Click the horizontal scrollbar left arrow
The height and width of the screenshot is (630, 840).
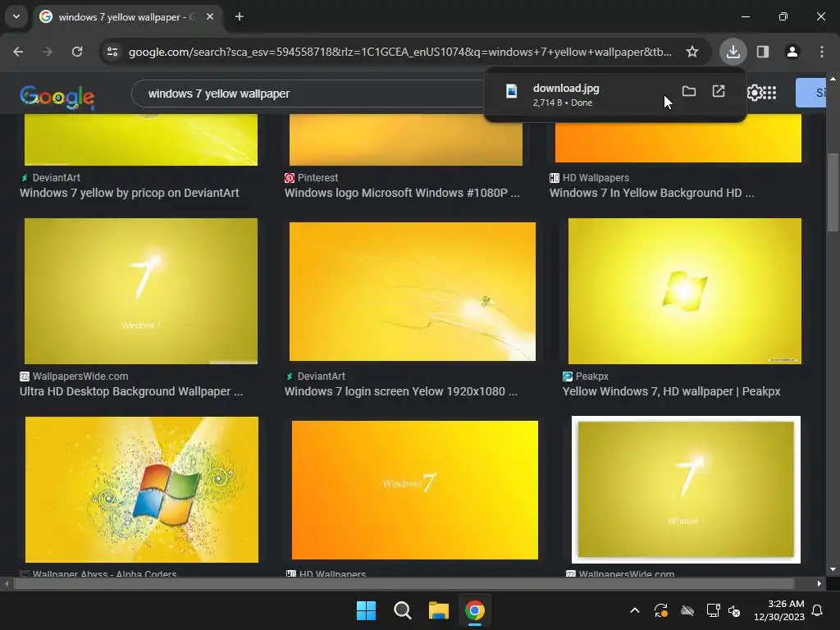click(7, 583)
